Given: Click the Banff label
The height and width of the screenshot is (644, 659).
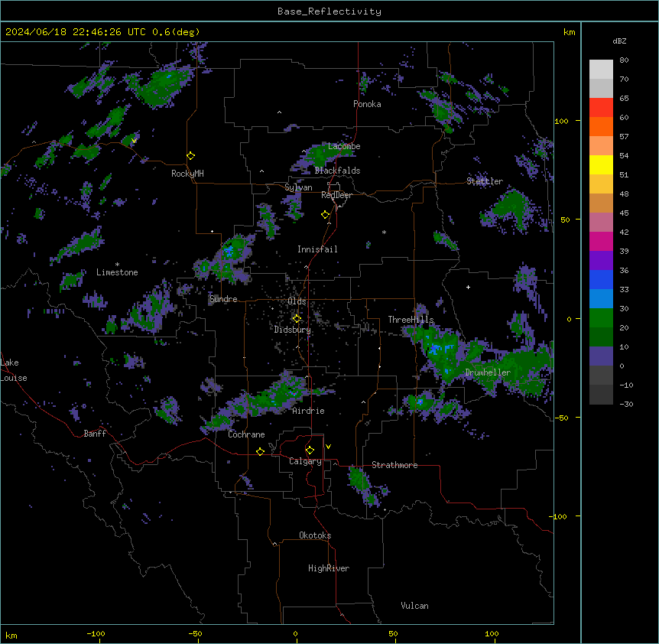Looking at the screenshot, I should [95, 434].
